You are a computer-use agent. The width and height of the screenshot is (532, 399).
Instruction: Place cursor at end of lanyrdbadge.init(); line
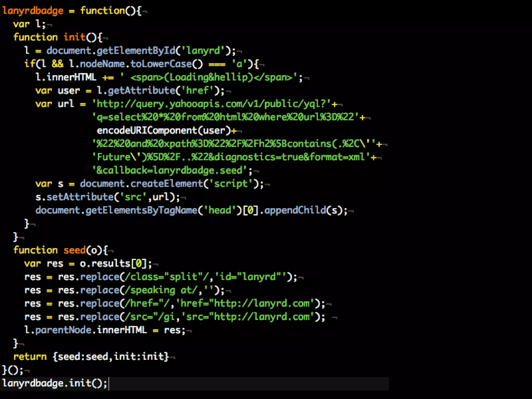tap(108, 383)
